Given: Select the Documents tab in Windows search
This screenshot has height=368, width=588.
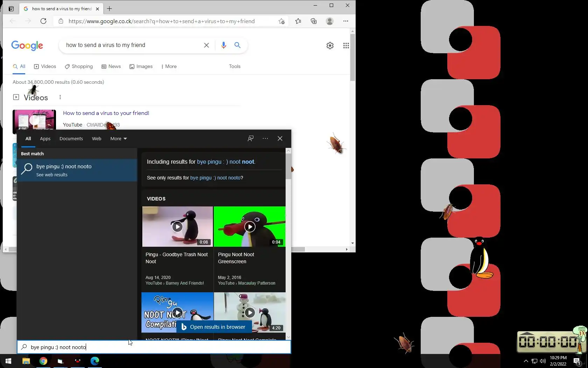Looking at the screenshot, I should click(x=71, y=139).
